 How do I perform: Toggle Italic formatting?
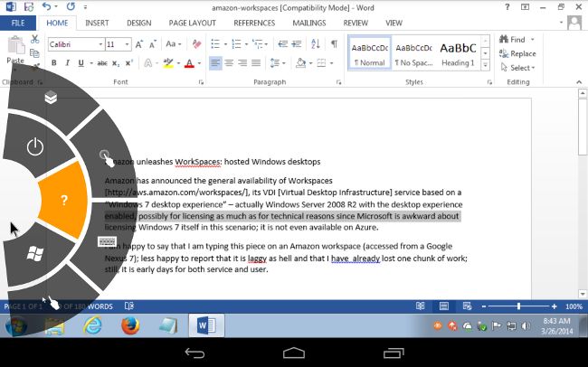tap(68, 63)
